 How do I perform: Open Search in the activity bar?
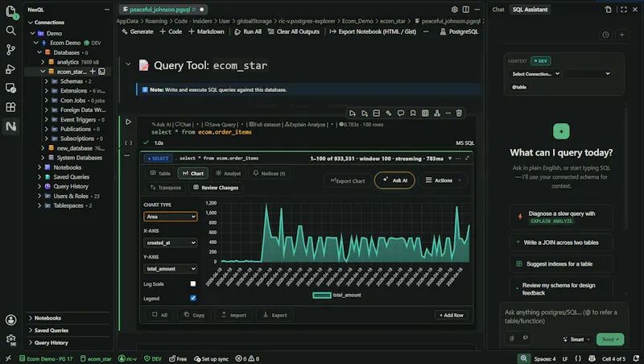[10, 31]
